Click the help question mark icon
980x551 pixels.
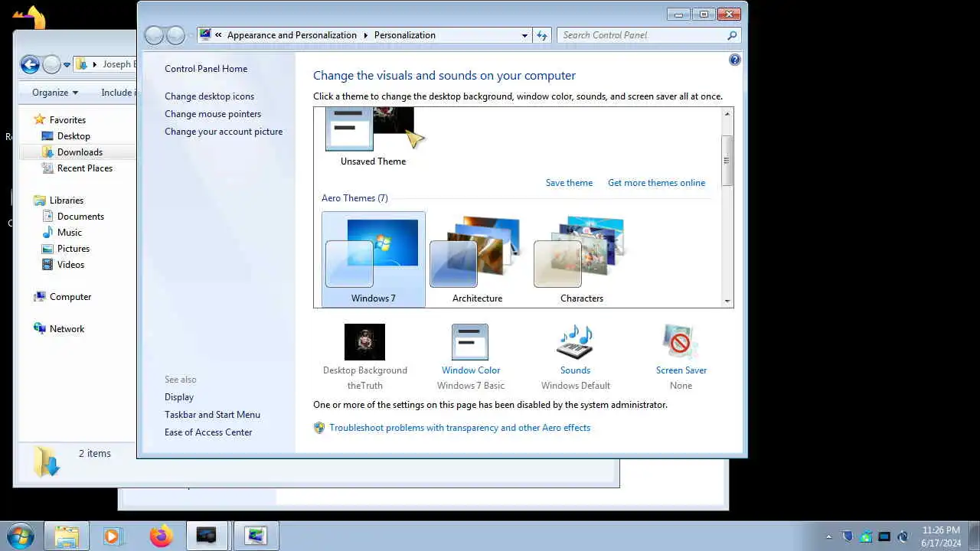[x=735, y=60]
